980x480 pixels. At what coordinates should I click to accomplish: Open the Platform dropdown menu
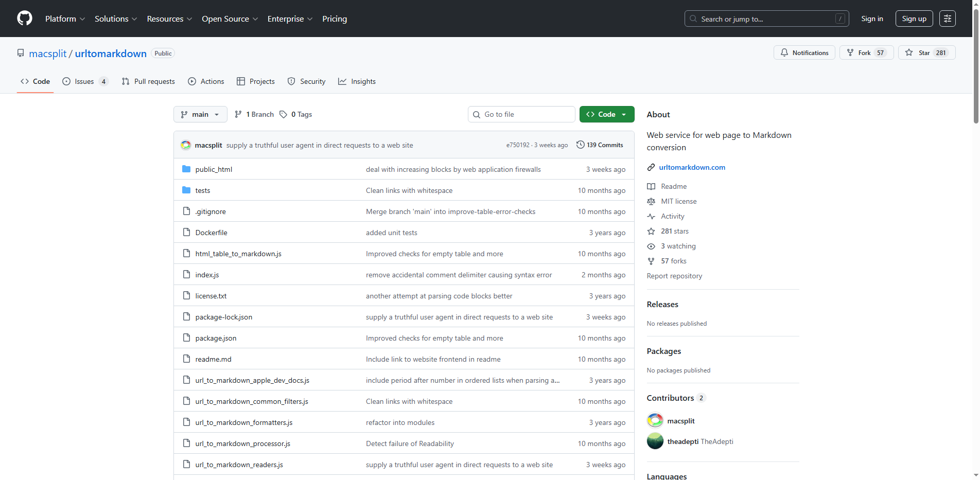[64, 19]
